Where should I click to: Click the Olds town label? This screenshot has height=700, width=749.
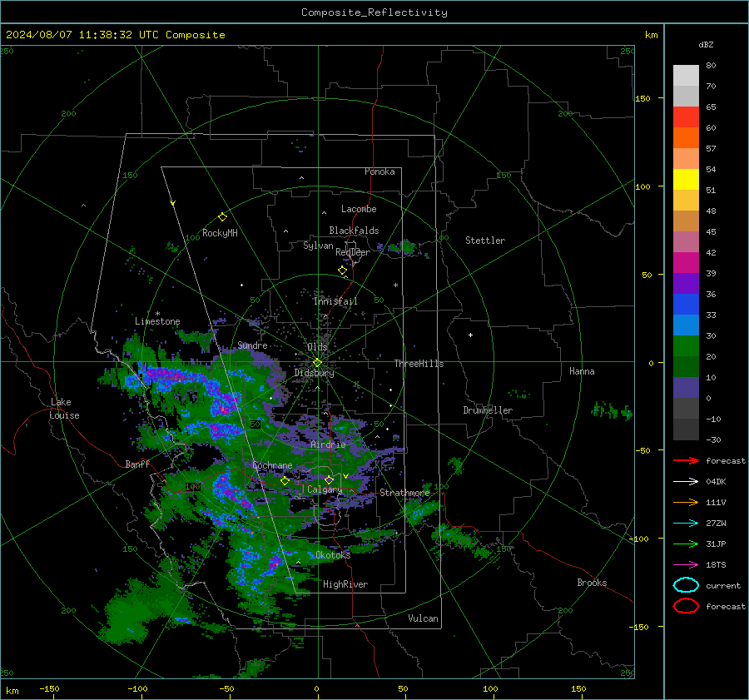pyautogui.click(x=317, y=347)
